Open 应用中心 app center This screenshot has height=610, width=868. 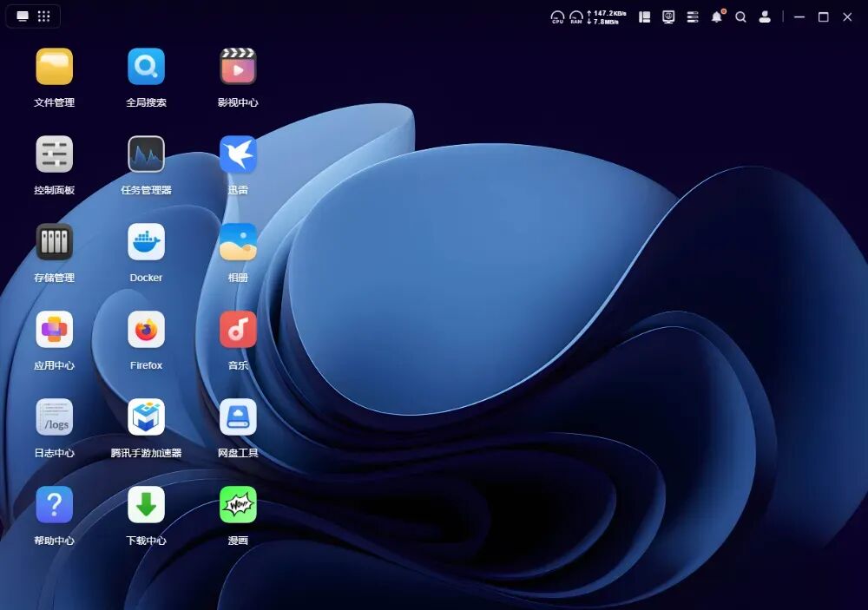point(54,330)
